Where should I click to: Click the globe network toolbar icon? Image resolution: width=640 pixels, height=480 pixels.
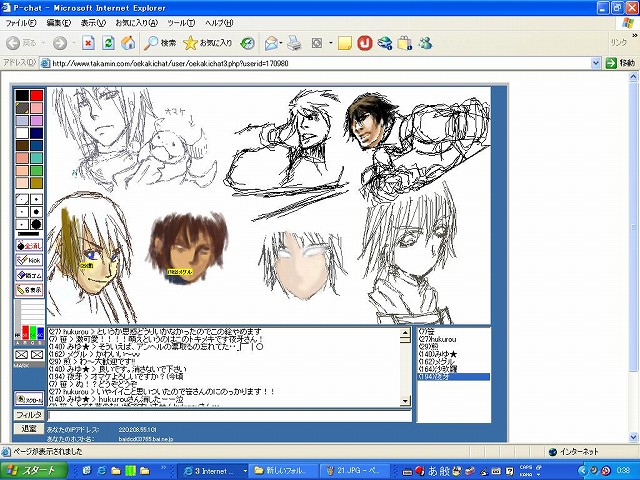(x=385, y=43)
